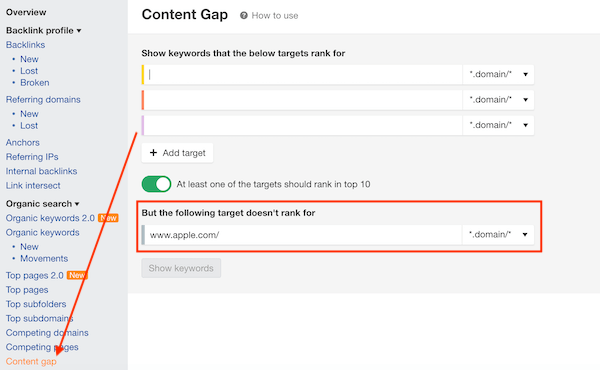
Task: Open the first target's *.domain/* dropdown
Action: pos(498,74)
